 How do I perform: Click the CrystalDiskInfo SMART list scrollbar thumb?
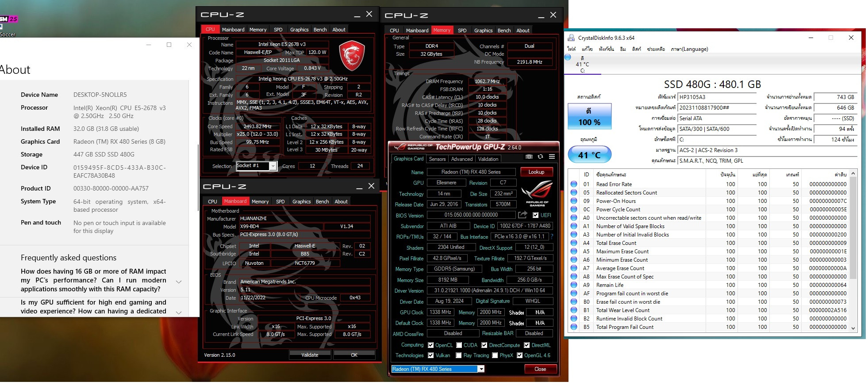click(853, 228)
